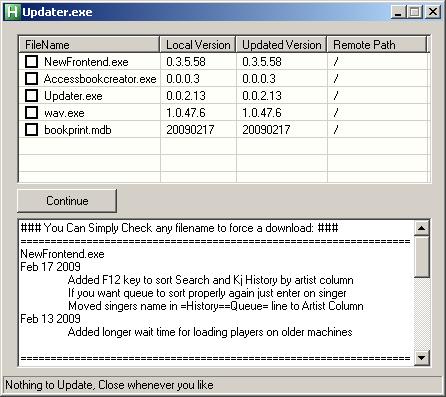The width and height of the screenshot is (446, 397).
Task: Click the changelog scrollbar up arrow
Action: pyautogui.click(x=422, y=228)
